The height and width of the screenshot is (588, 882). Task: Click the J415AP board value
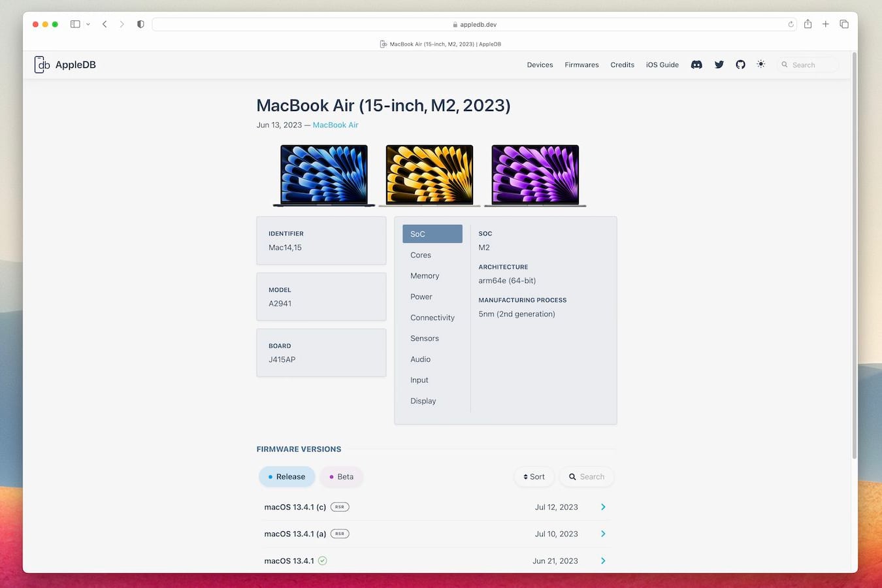click(282, 360)
